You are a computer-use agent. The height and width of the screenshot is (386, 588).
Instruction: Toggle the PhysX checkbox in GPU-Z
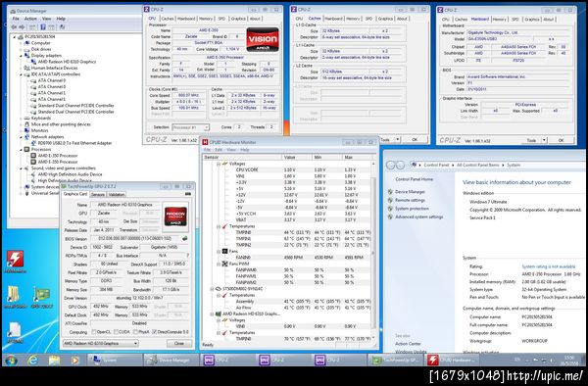tap(135, 332)
